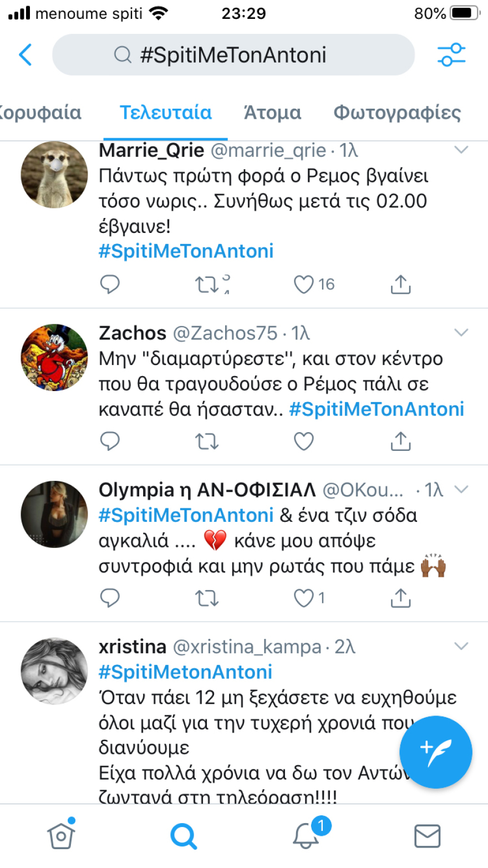This screenshot has width=488, height=868.
Task: Tap the search input field
Action: pos(233,54)
